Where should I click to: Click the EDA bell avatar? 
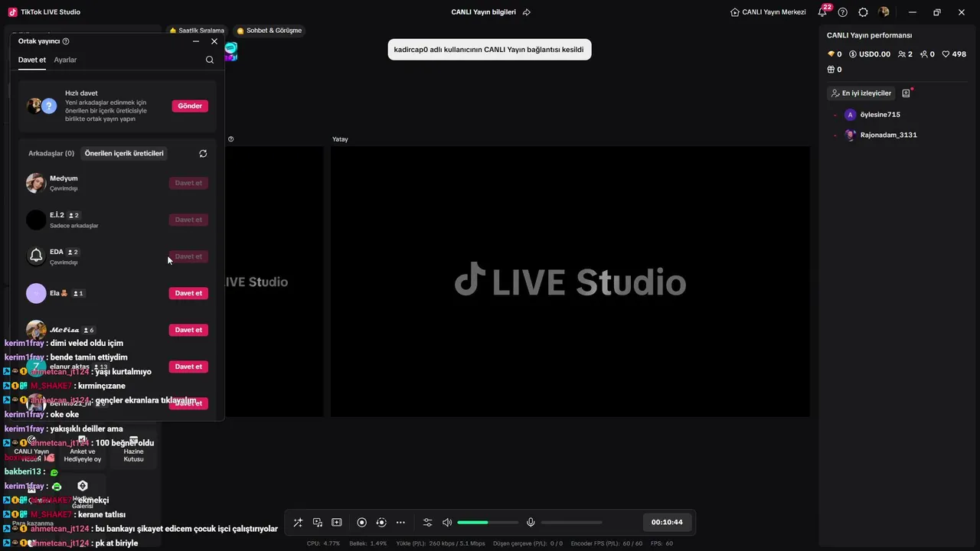pyautogui.click(x=36, y=256)
